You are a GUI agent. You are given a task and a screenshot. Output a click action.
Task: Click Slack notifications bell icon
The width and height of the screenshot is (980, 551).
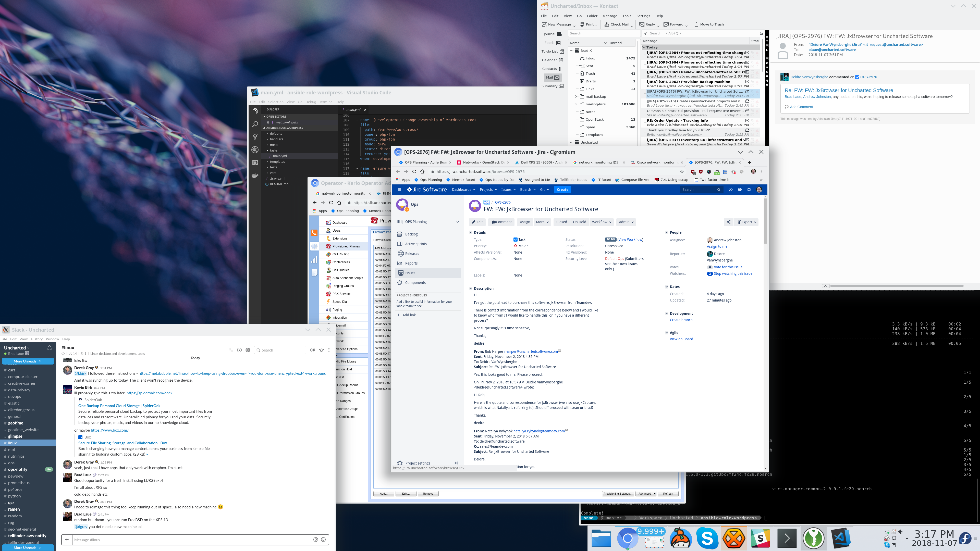click(x=50, y=347)
